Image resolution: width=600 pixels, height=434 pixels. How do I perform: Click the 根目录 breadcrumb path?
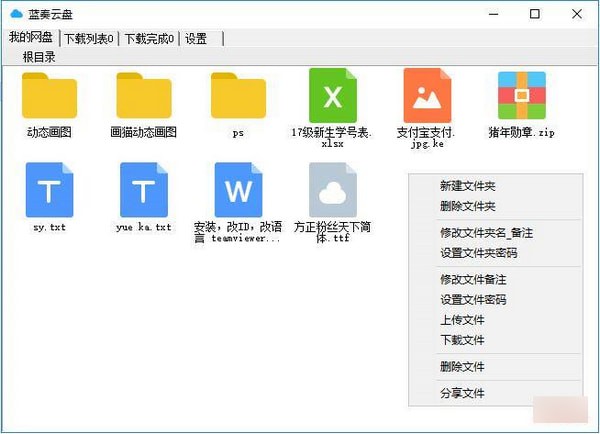39,57
